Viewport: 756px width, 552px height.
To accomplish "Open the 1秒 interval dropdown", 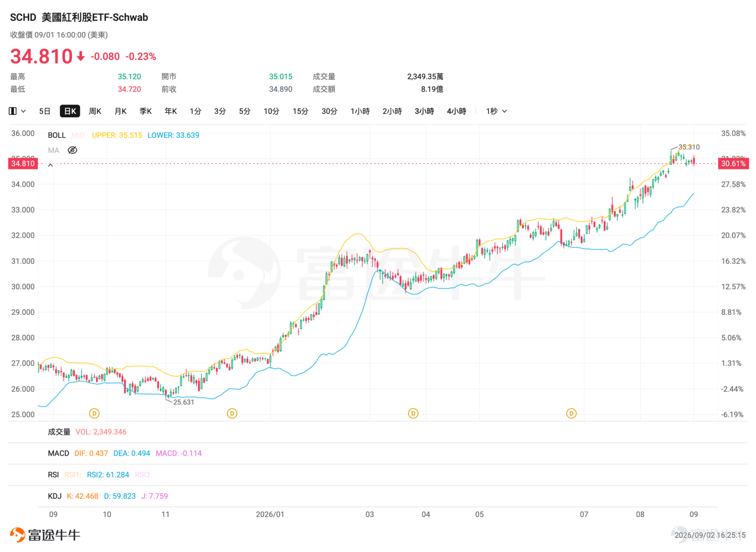I will 497,111.
